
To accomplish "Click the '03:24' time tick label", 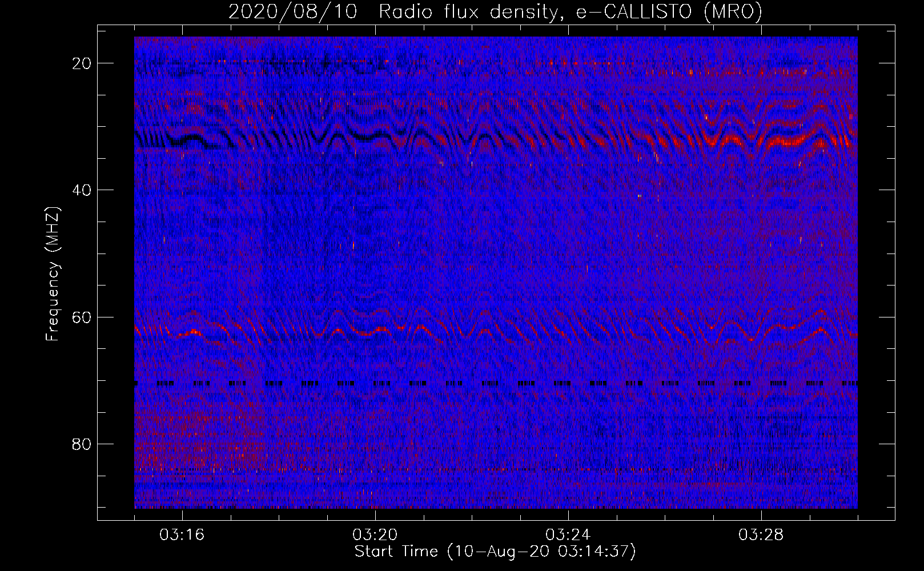I will (x=568, y=535).
